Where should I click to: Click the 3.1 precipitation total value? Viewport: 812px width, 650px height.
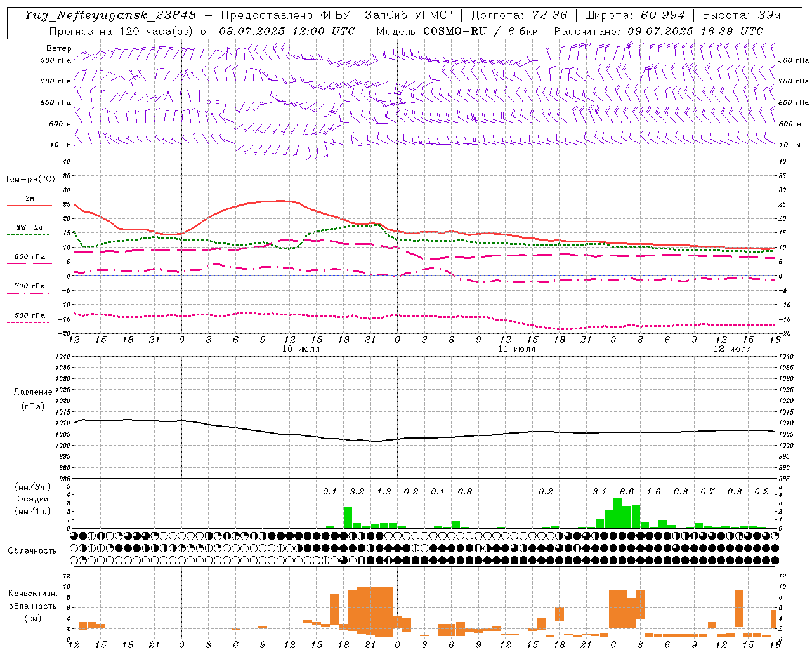(x=599, y=492)
